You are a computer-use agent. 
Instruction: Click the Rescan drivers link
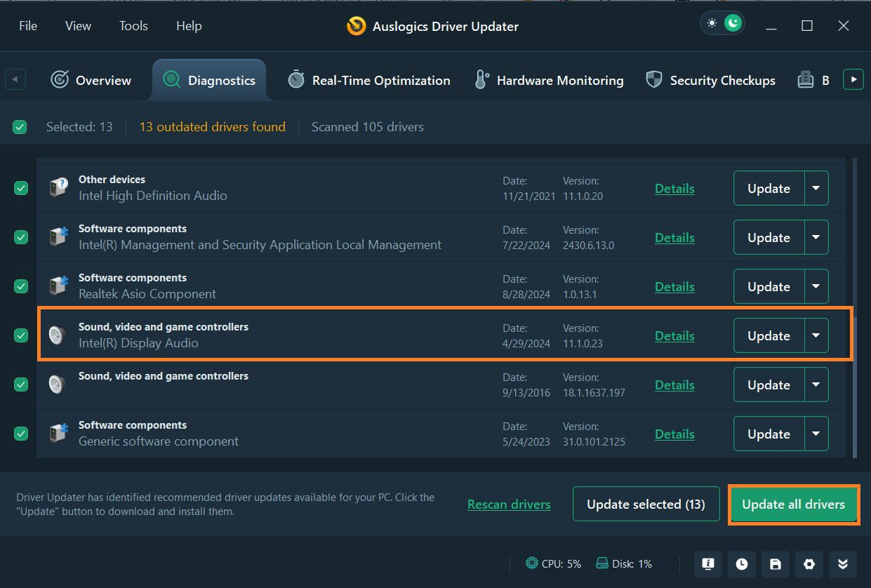tap(509, 505)
